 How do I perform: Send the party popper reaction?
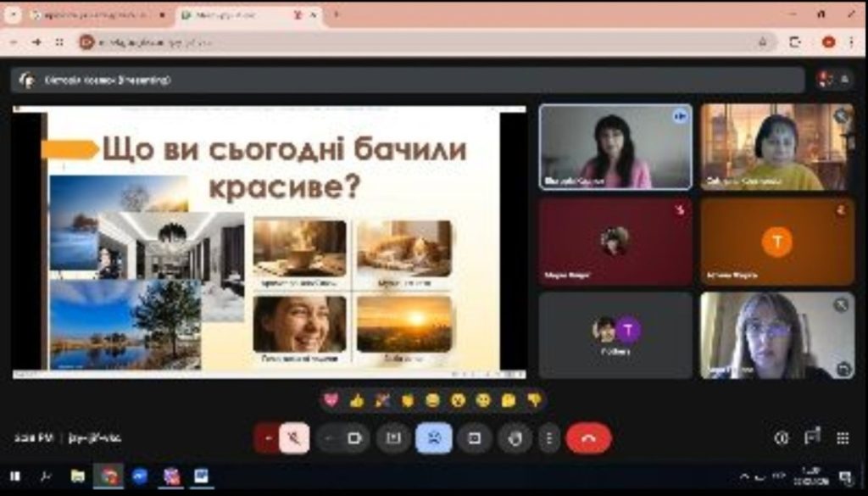click(x=382, y=400)
